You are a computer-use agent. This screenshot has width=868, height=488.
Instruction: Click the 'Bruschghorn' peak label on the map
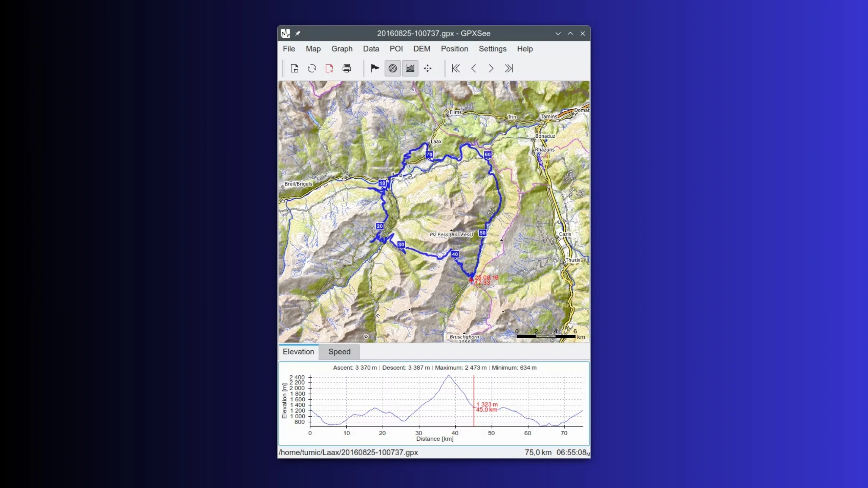(464, 337)
